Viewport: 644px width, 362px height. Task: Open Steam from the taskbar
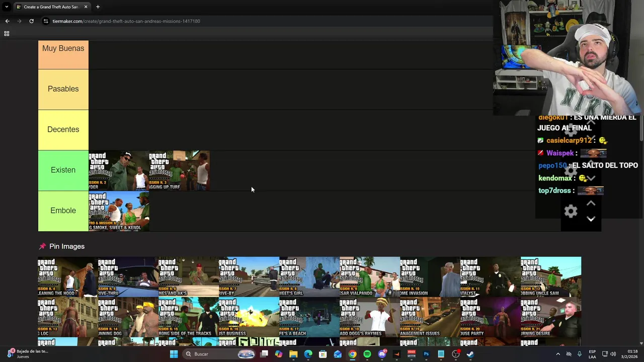470,354
